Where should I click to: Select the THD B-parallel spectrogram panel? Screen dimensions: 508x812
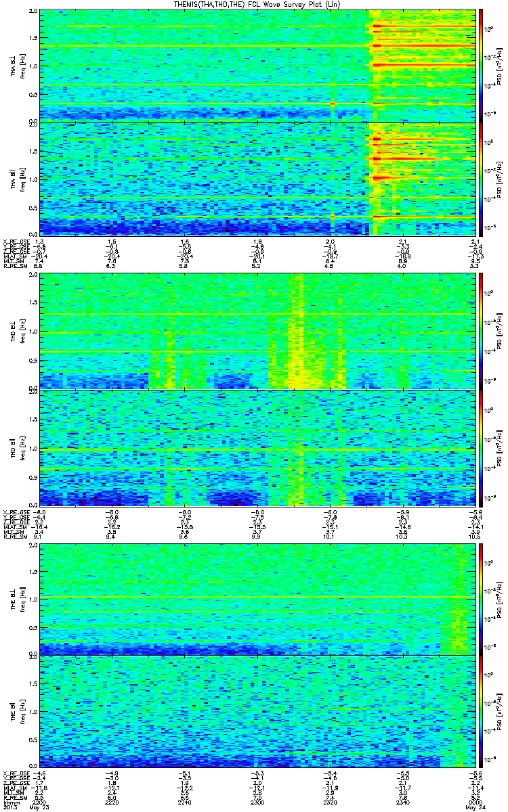(x=257, y=447)
